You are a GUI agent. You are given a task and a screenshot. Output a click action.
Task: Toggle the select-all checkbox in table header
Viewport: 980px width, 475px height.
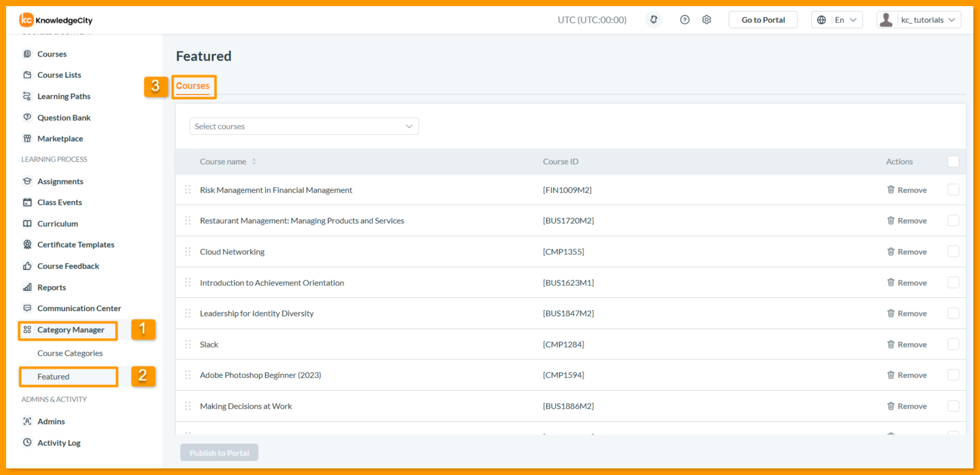953,162
